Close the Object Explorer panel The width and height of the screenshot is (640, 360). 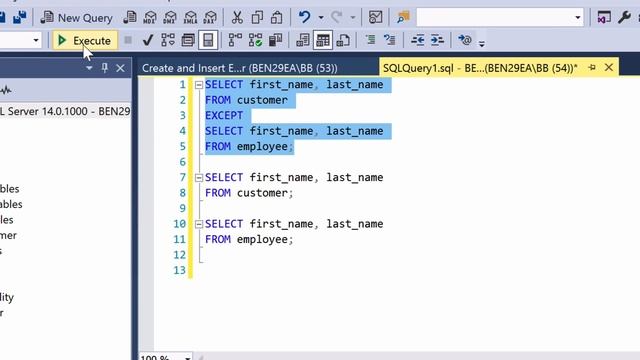[x=120, y=68]
